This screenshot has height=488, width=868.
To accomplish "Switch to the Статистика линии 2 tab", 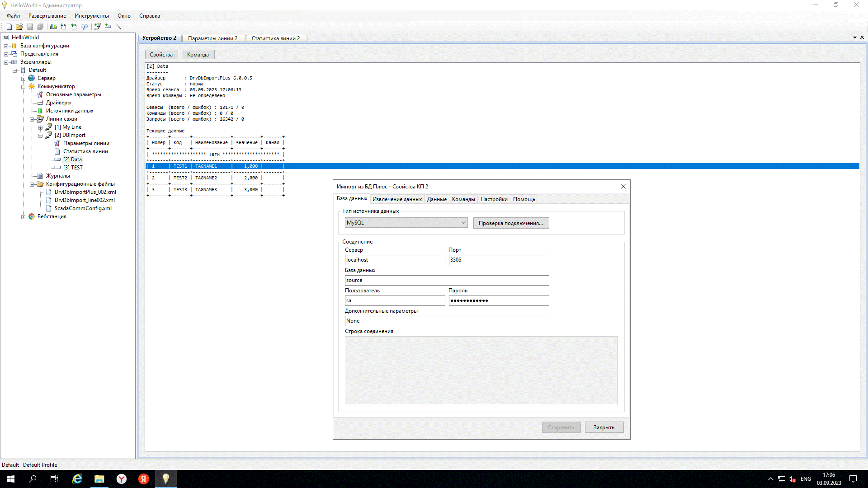I will tap(276, 38).
